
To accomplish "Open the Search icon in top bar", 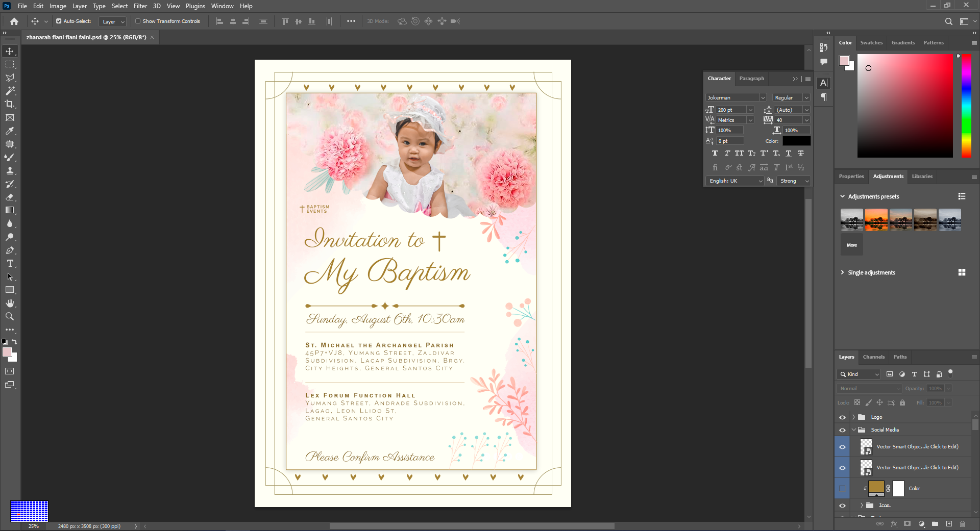I will click(x=948, y=21).
